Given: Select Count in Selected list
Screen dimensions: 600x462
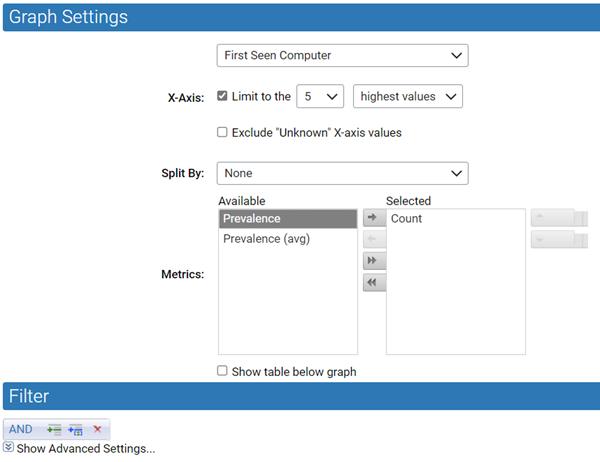Looking at the screenshot, I should pyautogui.click(x=455, y=219).
